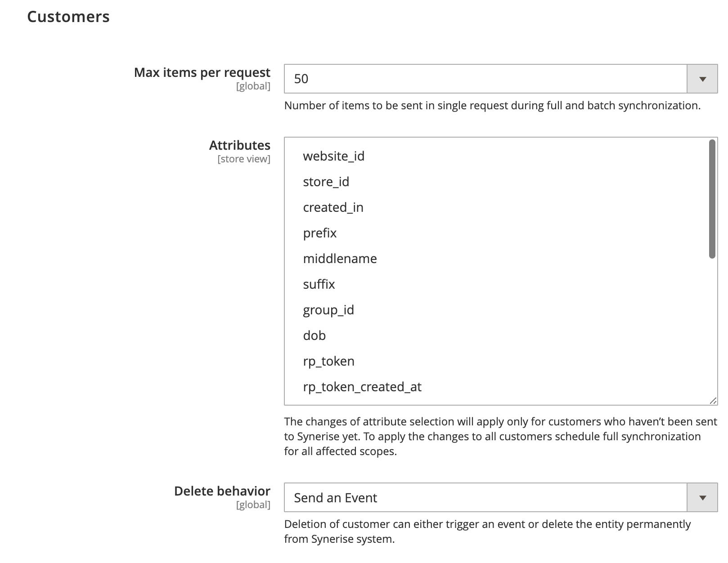Image resolution: width=728 pixels, height=563 pixels.
Task: Select the rp_token attribute
Action: coord(328,361)
